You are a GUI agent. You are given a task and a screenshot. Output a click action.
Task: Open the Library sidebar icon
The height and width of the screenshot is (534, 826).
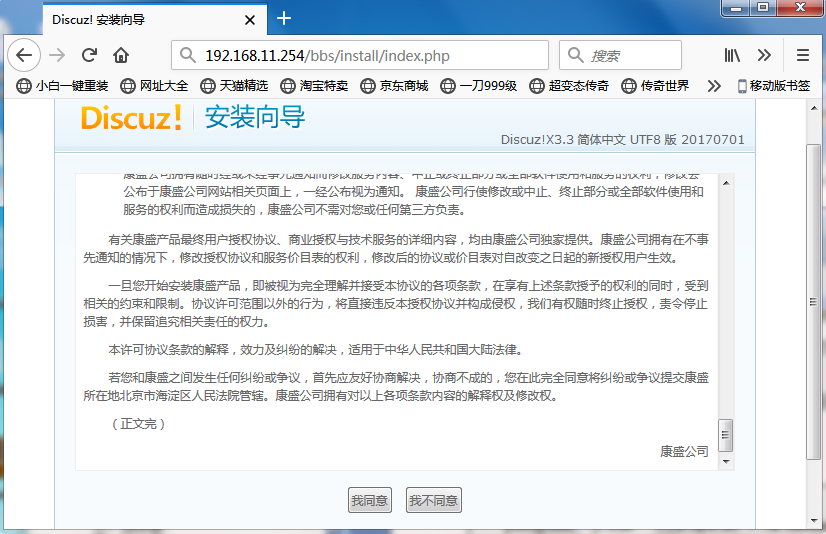pyautogui.click(x=732, y=55)
